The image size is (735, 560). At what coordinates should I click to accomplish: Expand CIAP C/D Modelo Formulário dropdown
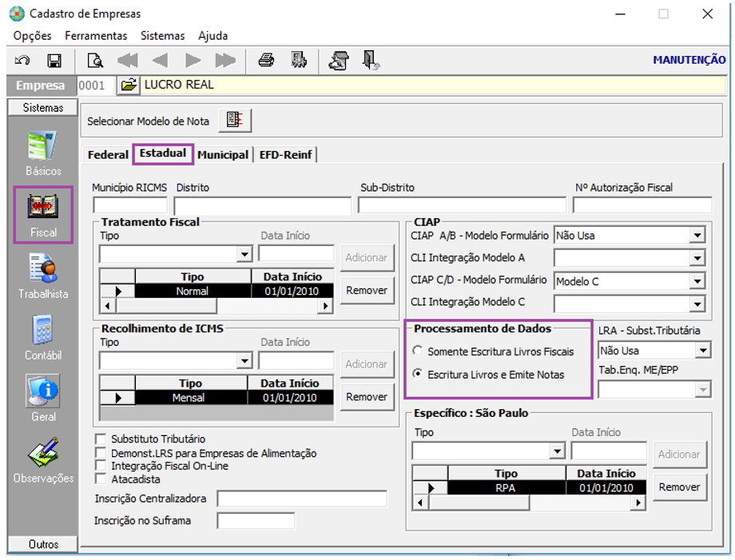[697, 281]
